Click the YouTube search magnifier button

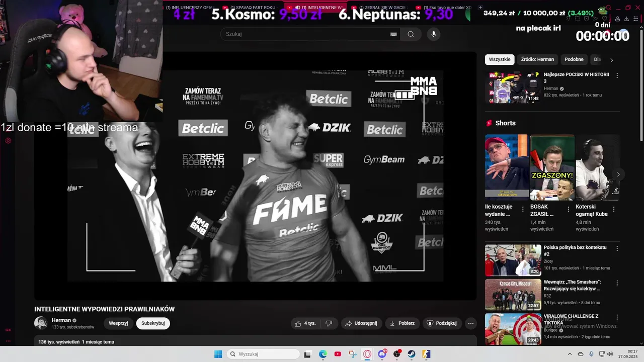point(411,34)
